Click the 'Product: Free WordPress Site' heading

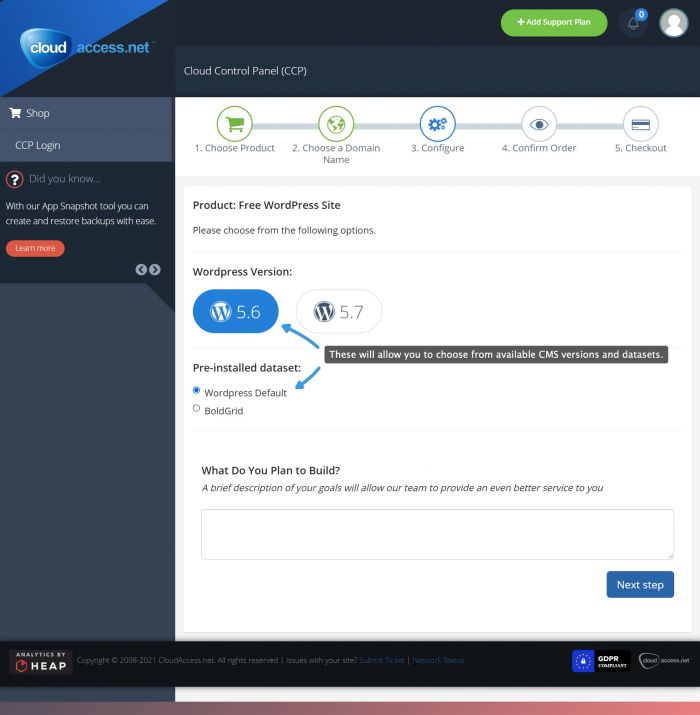[266, 205]
